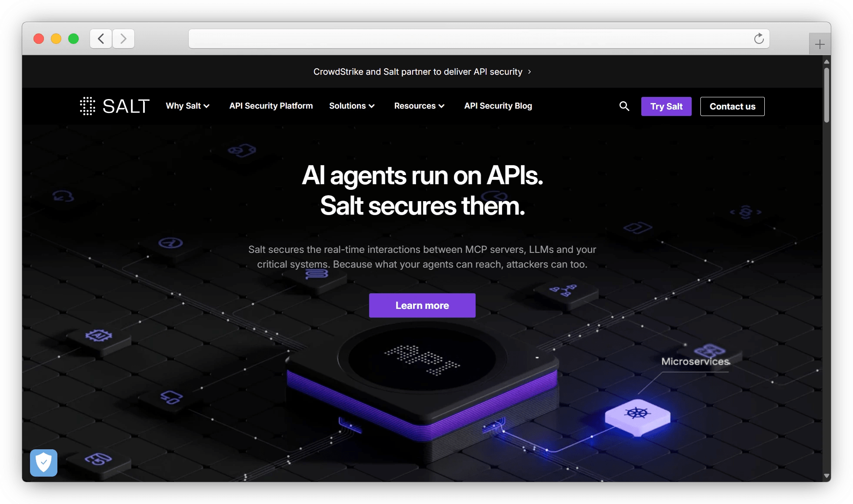Expand the Solutions dropdown menu
The height and width of the screenshot is (504, 853).
(352, 106)
